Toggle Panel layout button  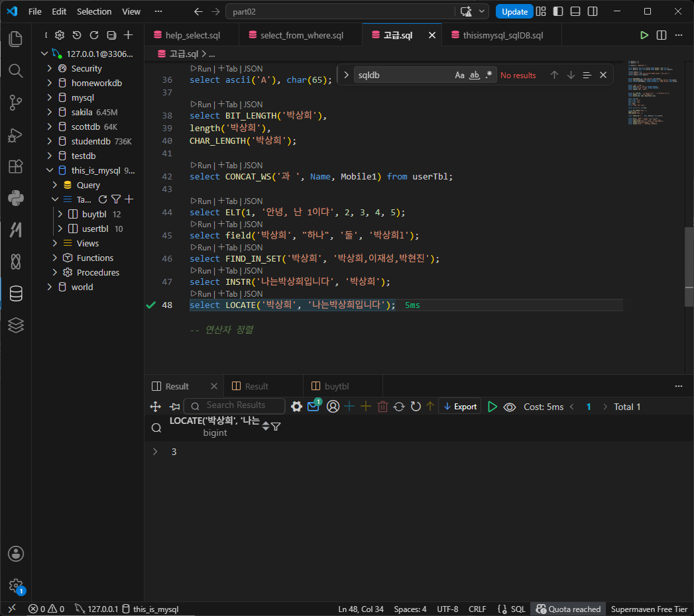coord(575,11)
